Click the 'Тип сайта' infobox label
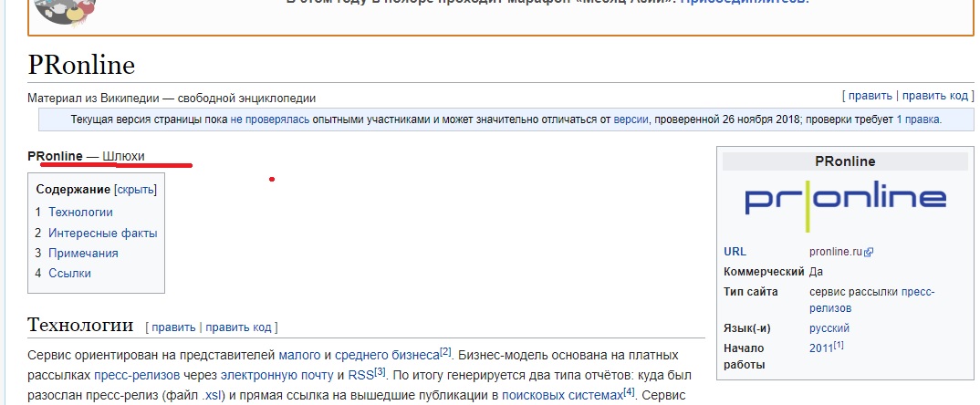980x405 pixels. click(x=751, y=292)
